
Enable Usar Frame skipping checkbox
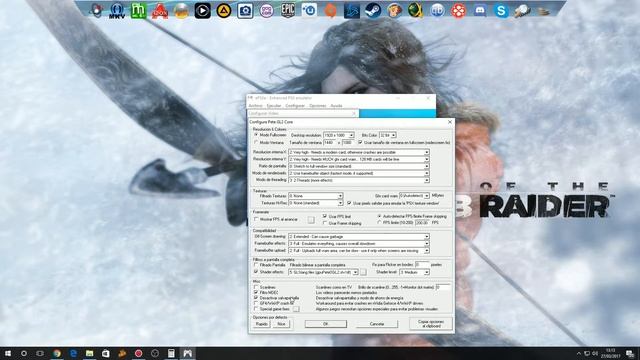pos(325,223)
